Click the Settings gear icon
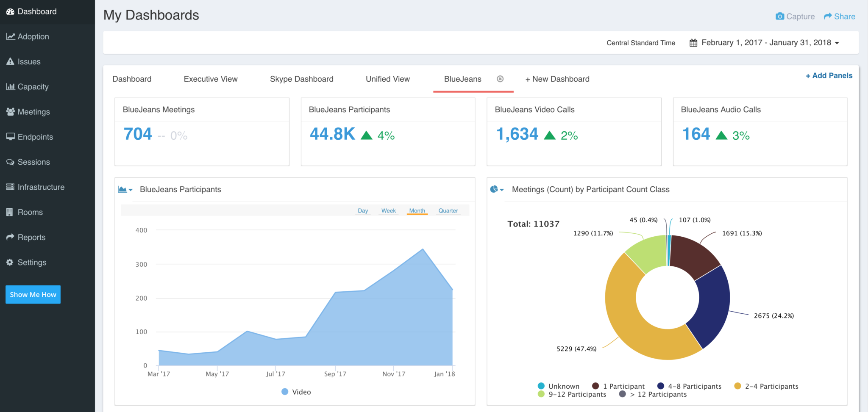This screenshot has width=868, height=412. click(x=10, y=263)
